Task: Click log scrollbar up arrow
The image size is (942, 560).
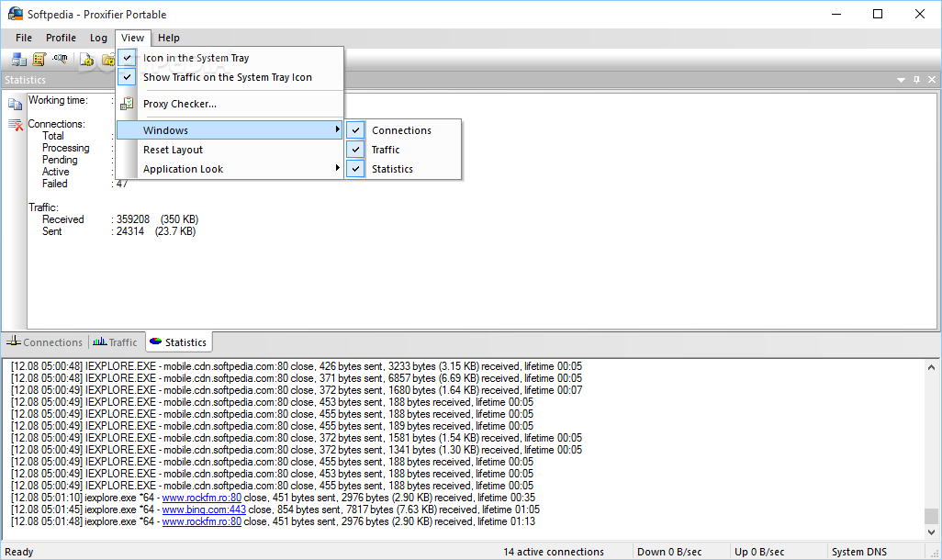Action: (931, 367)
